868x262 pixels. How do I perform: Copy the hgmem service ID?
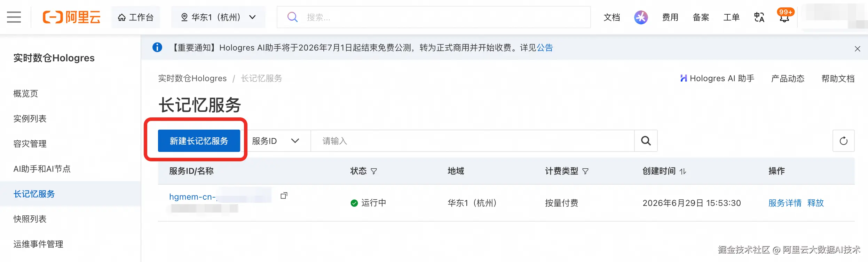284,196
